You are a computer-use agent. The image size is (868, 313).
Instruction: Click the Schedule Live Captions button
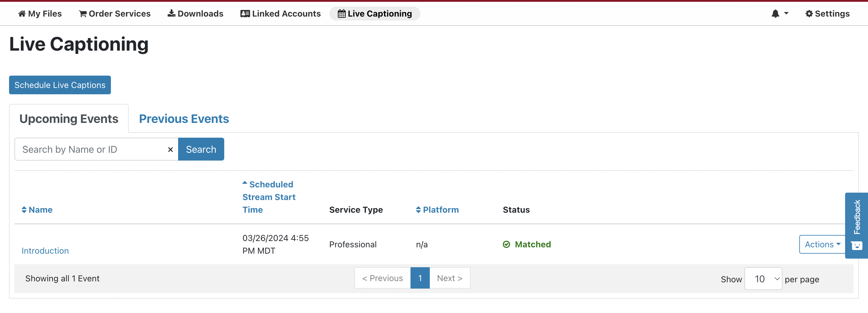[x=60, y=85]
